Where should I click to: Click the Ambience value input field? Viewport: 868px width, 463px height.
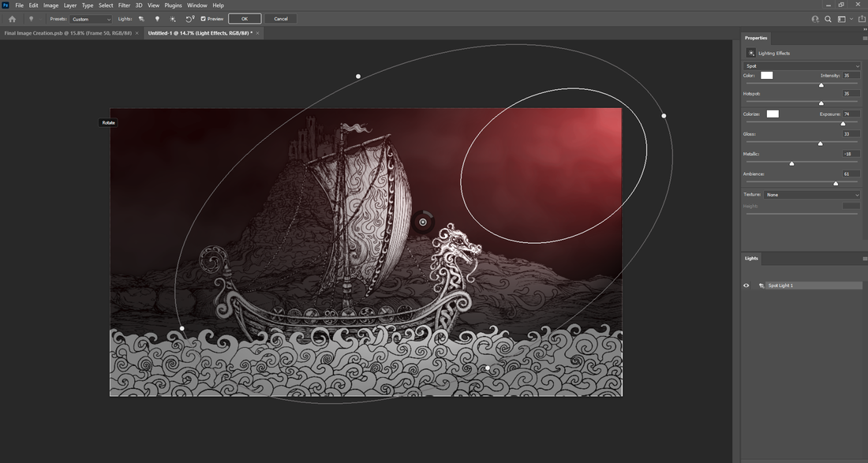click(851, 174)
